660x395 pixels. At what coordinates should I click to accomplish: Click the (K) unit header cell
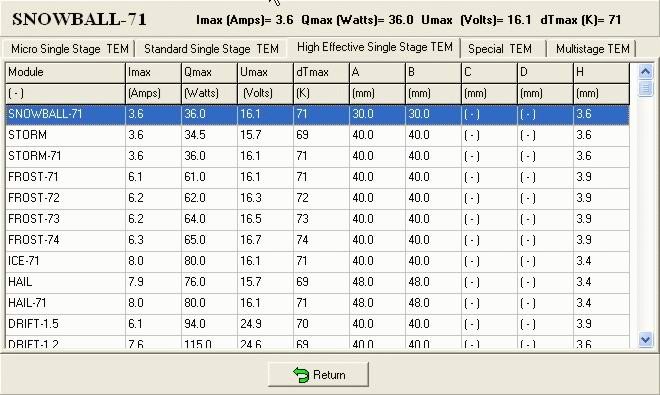321,93
